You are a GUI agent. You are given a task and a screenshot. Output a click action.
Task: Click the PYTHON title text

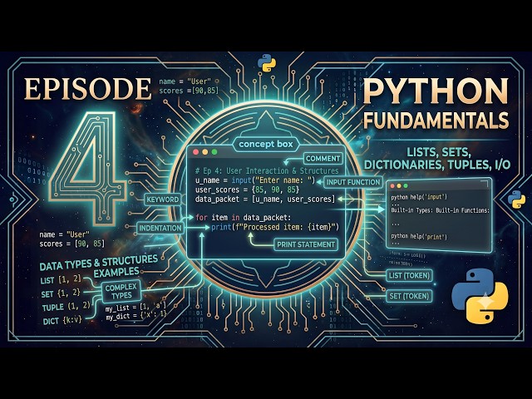[x=436, y=91]
